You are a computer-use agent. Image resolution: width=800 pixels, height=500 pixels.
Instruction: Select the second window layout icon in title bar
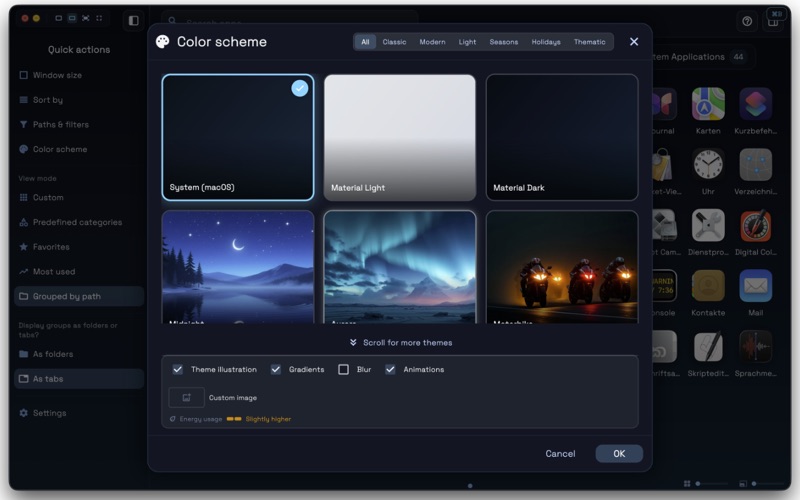tap(72, 18)
